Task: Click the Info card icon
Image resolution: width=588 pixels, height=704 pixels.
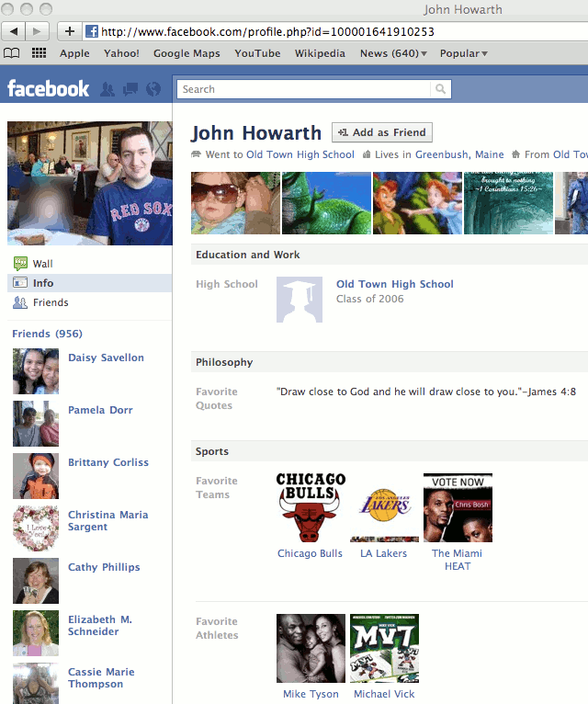Action: coord(20,283)
